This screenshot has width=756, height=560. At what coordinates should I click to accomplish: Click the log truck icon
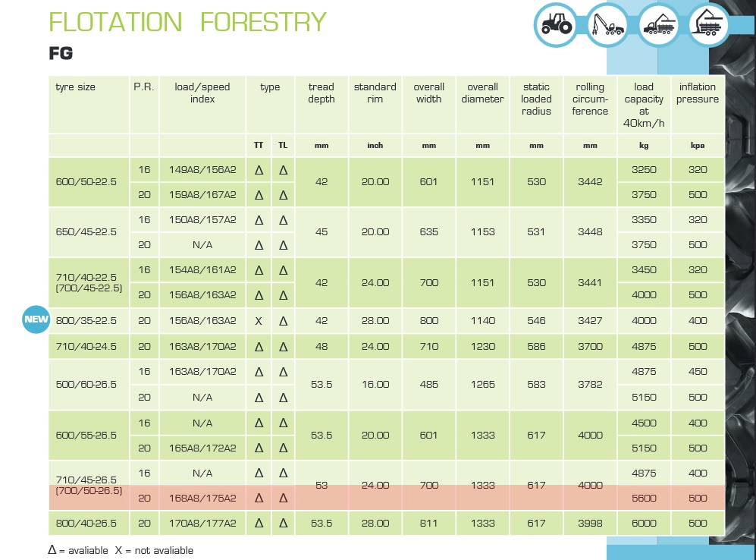pyautogui.click(x=659, y=24)
